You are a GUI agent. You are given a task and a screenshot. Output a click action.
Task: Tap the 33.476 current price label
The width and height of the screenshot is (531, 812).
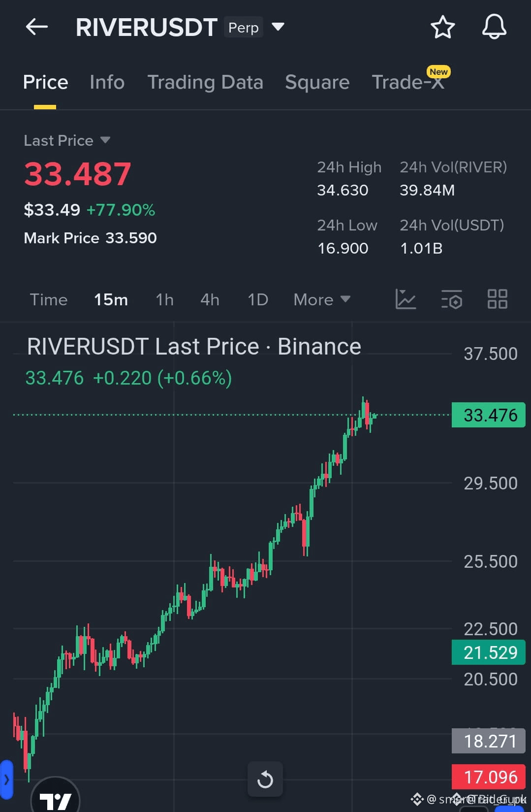pyautogui.click(x=489, y=415)
